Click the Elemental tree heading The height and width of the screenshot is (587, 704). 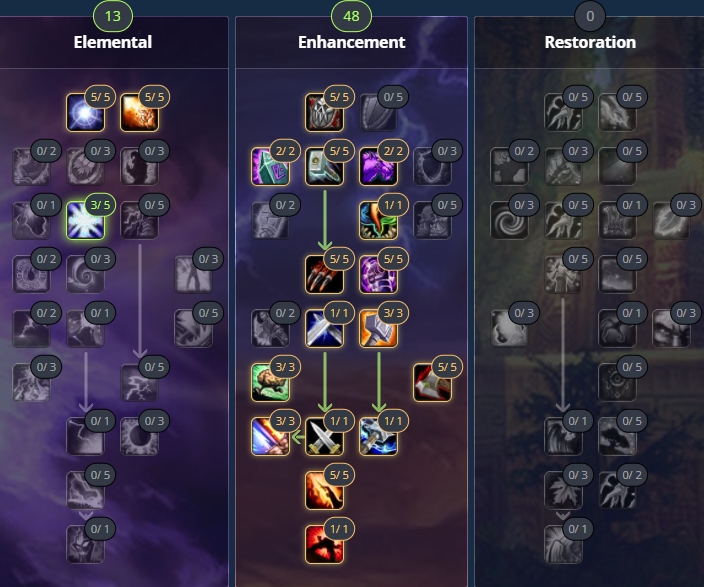(113, 42)
